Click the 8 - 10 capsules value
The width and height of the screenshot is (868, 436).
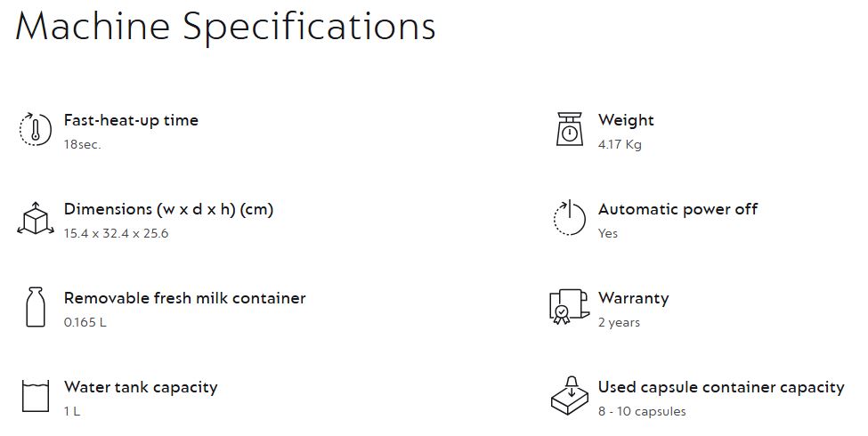coord(642,411)
